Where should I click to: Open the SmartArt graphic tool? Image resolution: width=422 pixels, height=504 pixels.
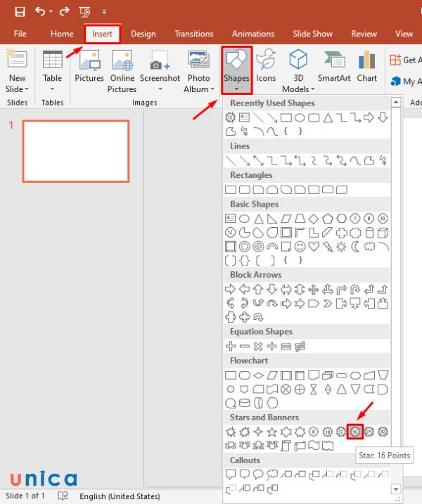click(334, 69)
